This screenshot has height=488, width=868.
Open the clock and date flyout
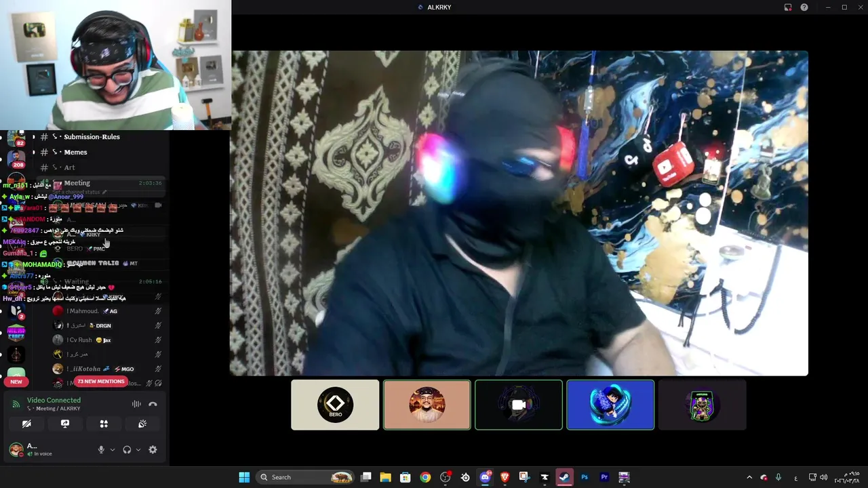(x=848, y=477)
